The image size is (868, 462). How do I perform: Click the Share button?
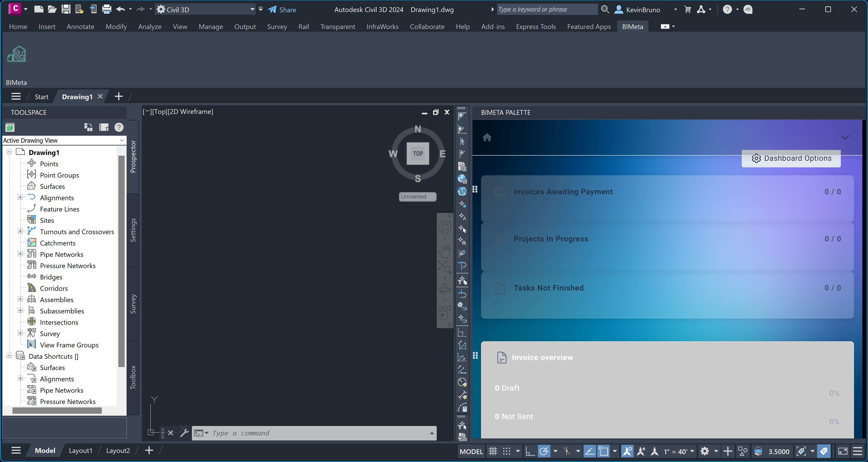[x=282, y=10]
